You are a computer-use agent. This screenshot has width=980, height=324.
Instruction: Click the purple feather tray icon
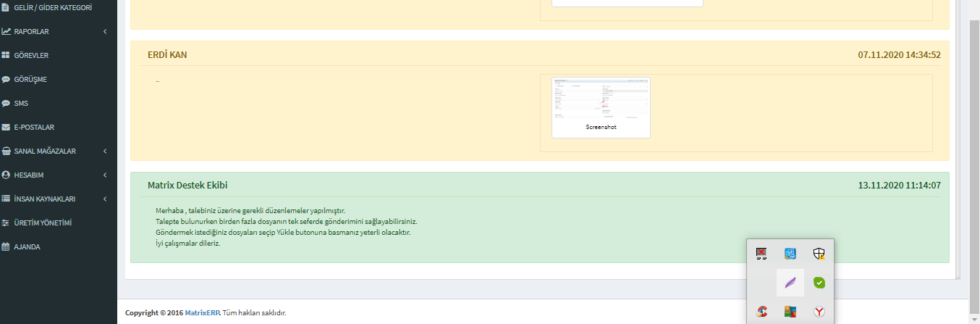790,282
